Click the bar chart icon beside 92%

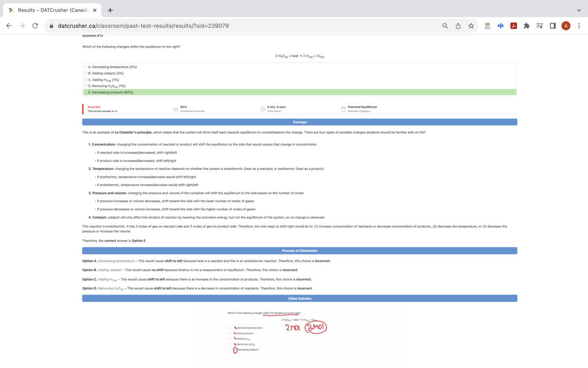175,109
